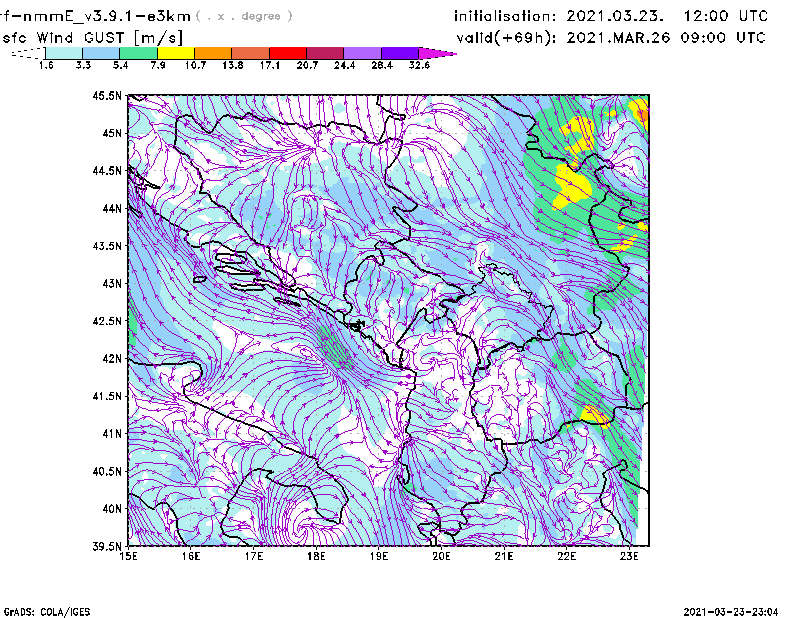Click legend value '10.7'
This screenshot has width=800, height=618.
(x=195, y=65)
